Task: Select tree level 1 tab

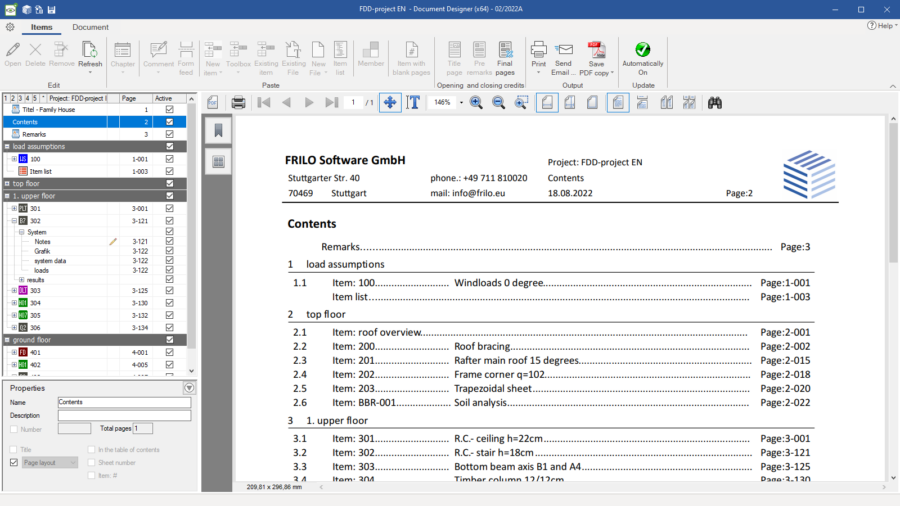Action: click(x=6, y=98)
